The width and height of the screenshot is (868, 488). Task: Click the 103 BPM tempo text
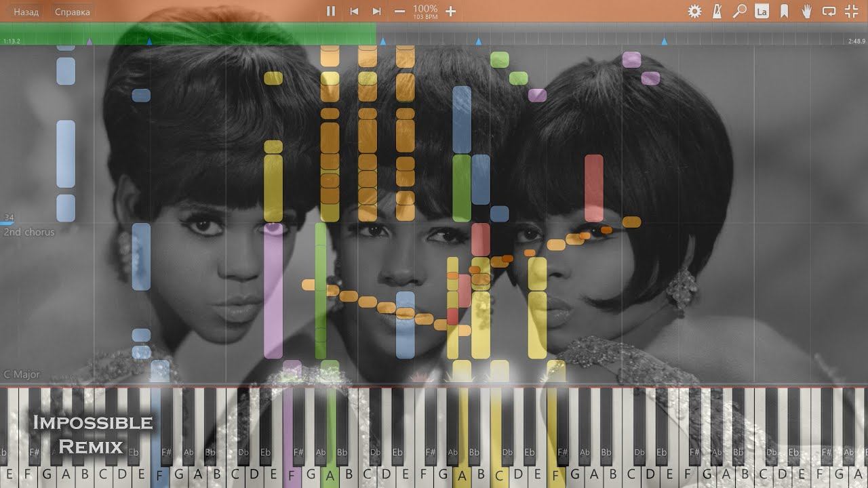tap(425, 16)
